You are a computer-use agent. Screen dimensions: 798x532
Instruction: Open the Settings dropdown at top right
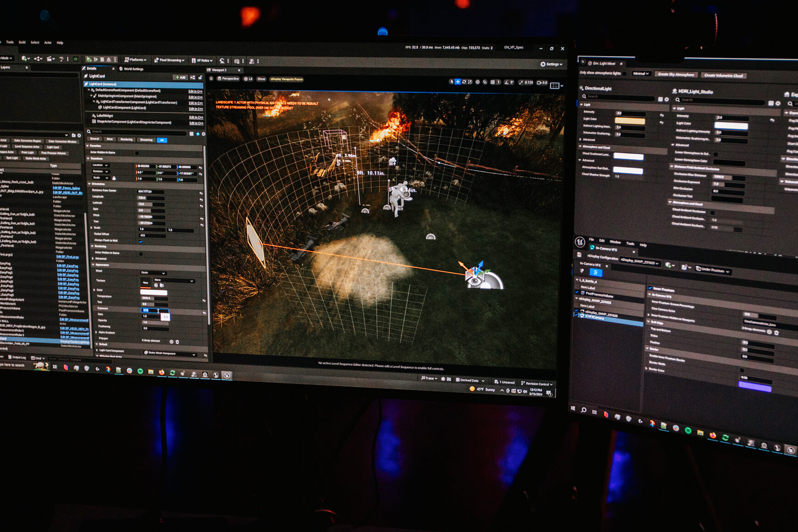point(552,64)
